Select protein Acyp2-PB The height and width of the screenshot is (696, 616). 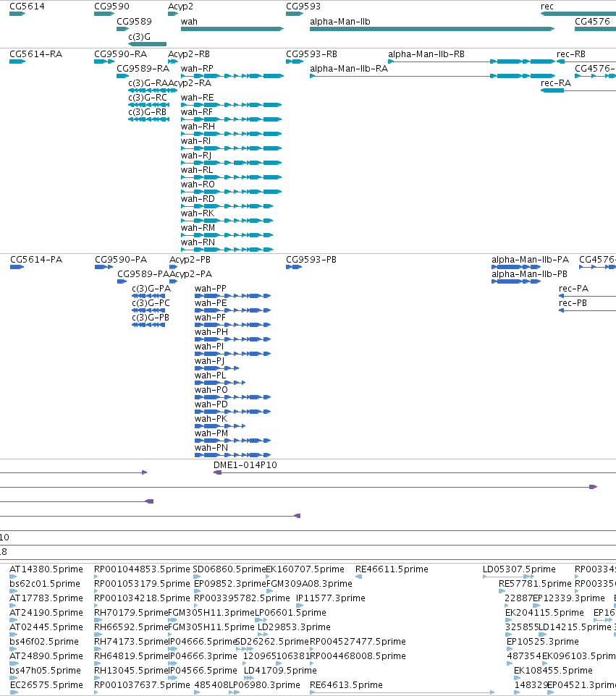tap(190, 260)
